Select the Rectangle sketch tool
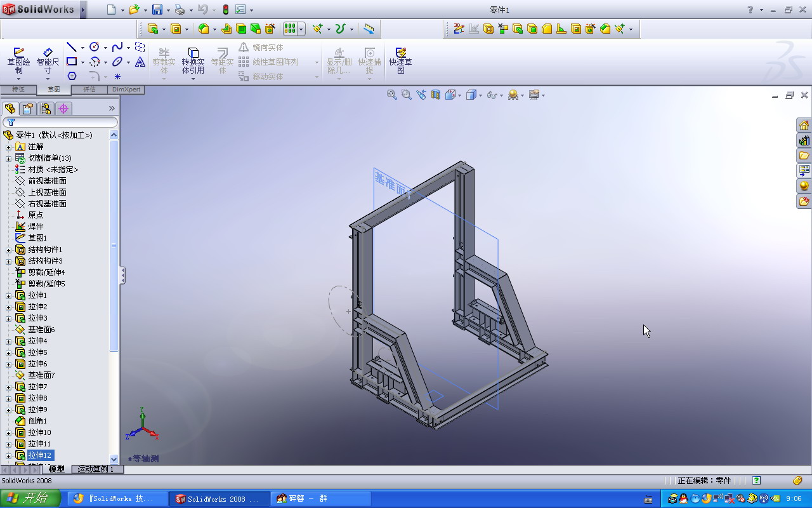Viewport: 812px width, 508px height. 72,62
